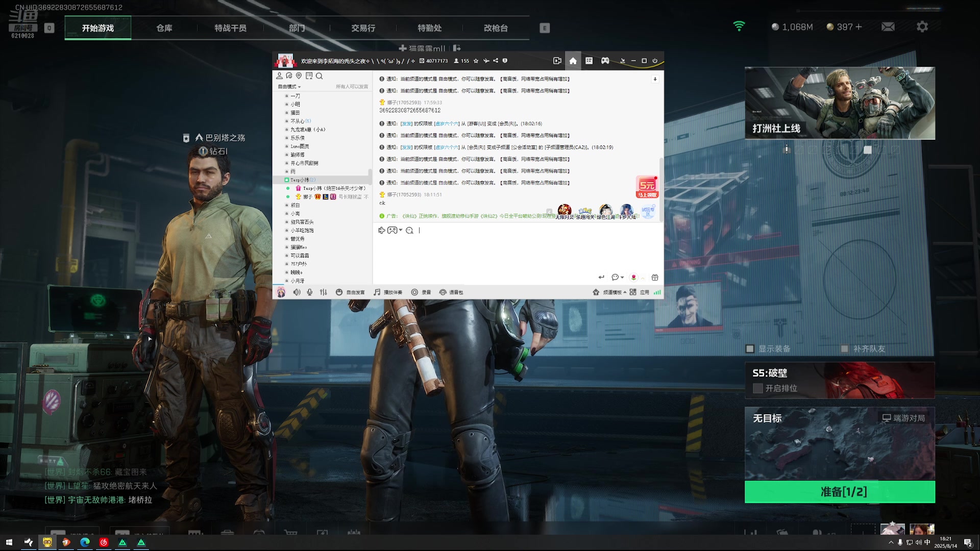Screen dimensions: 980x551
Task: Switch to the 仓库 tab
Action: pos(164,28)
